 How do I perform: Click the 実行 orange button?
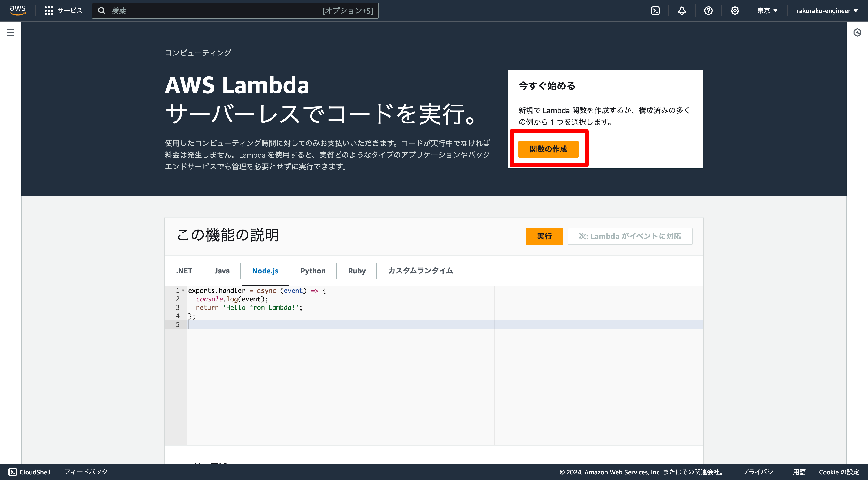tap(544, 236)
